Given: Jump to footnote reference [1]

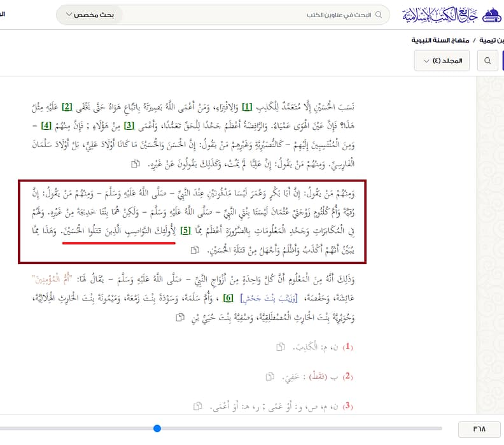Looking at the screenshot, I should click(247, 107).
